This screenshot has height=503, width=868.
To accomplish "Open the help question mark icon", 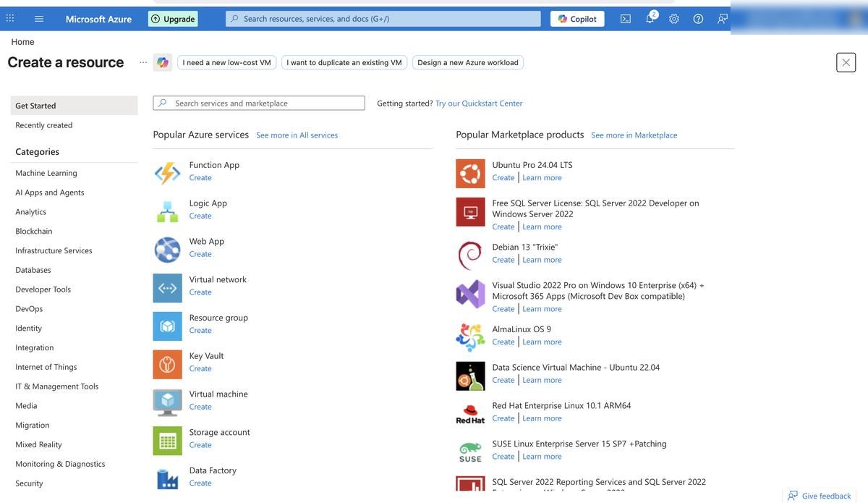I will [x=698, y=19].
